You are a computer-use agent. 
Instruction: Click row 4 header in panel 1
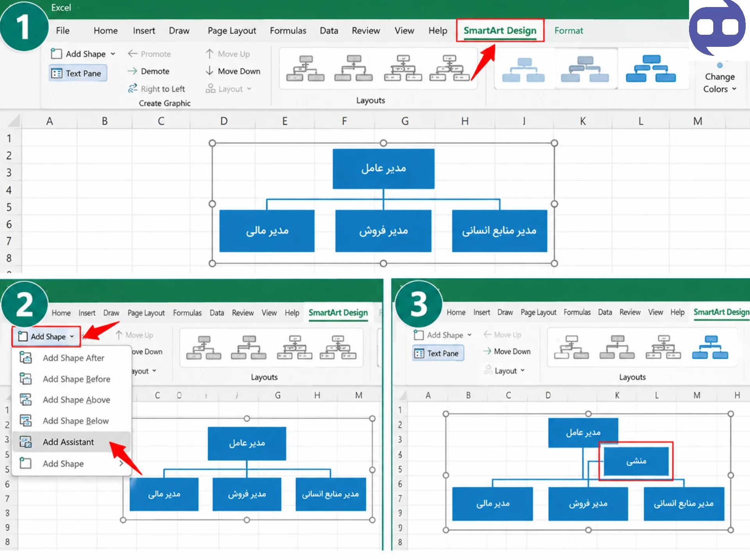coord(9,190)
